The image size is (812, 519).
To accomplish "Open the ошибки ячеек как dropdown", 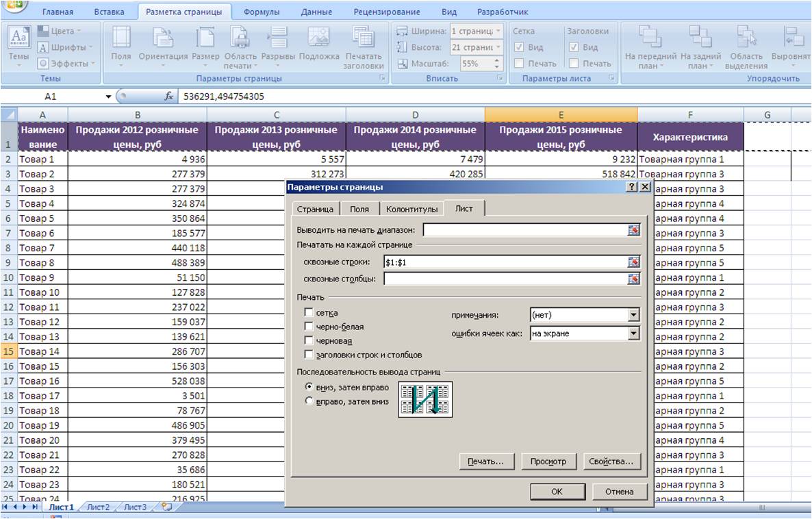I will coord(633,333).
